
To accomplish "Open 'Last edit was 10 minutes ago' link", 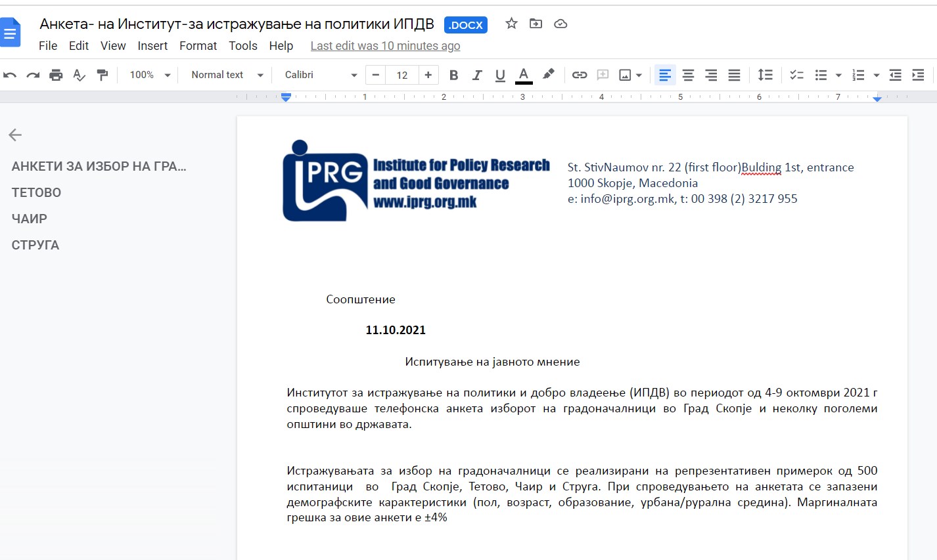I will (385, 46).
